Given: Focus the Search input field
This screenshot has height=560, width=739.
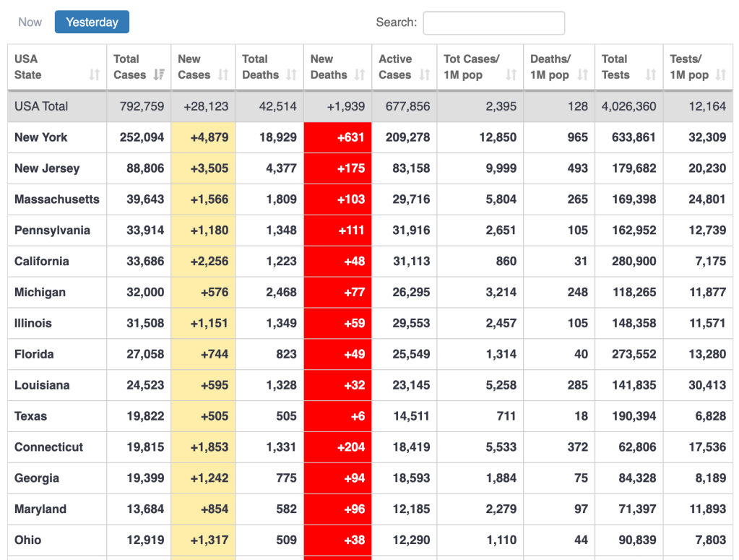Looking at the screenshot, I should [x=493, y=23].
